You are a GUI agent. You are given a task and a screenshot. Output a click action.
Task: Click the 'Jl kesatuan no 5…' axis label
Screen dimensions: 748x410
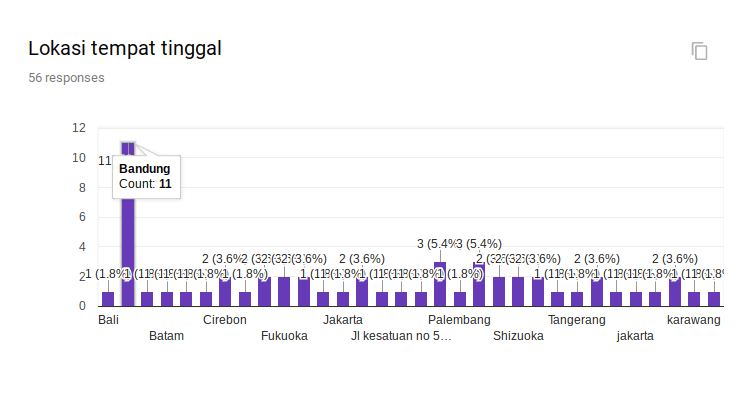[x=401, y=336]
